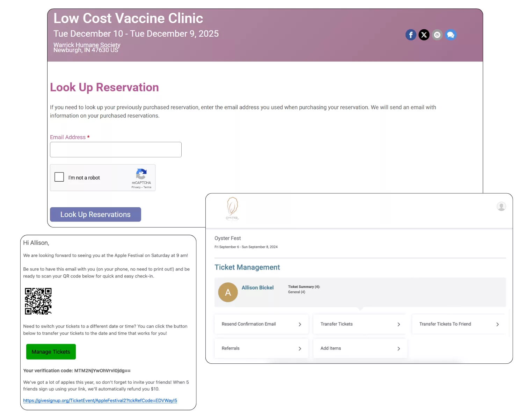Click the reCAPTCHA logo icon
Image resolution: width=524 pixels, height=420 pixels.
[x=141, y=174]
